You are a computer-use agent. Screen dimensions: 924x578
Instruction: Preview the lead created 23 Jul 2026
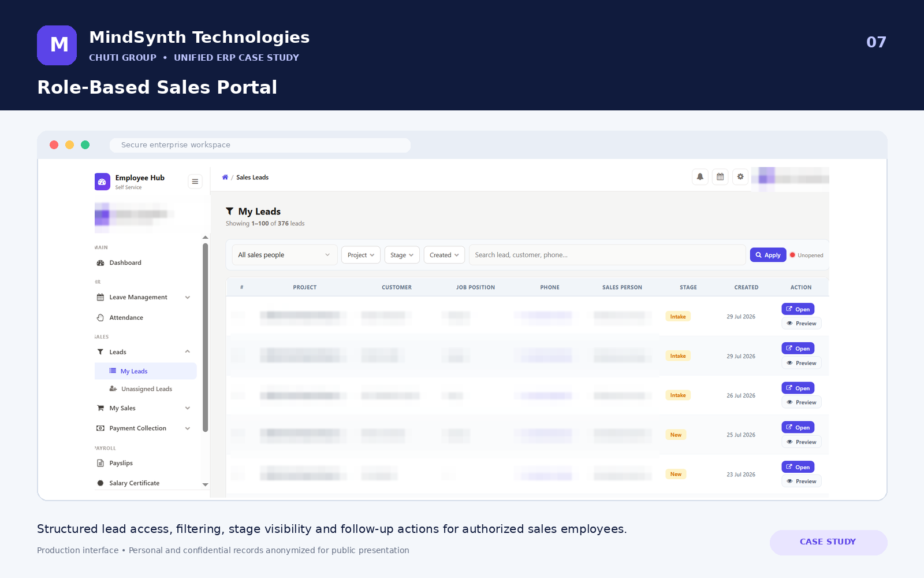coord(802,481)
